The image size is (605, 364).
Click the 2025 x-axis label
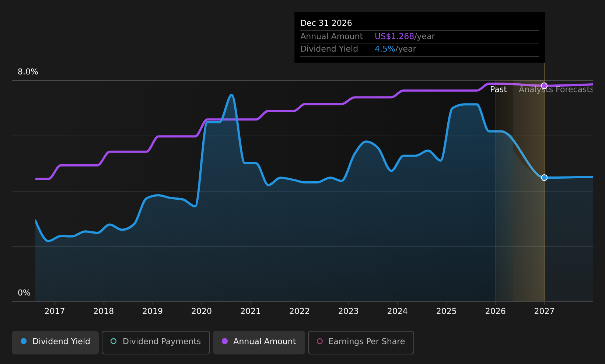tap(447, 311)
